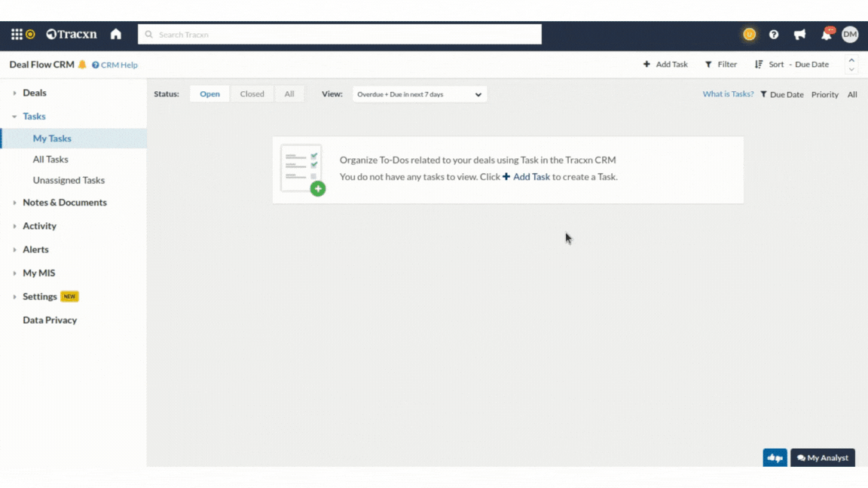Click the DM user avatar

[850, 34]
